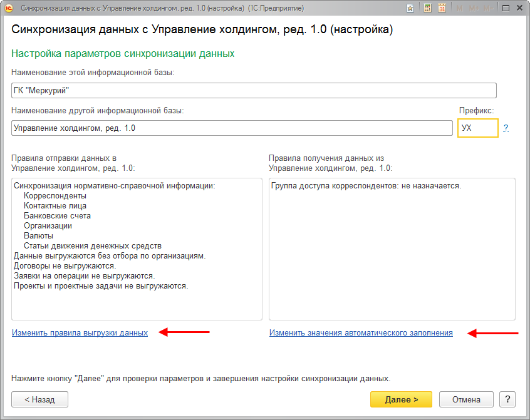Click 'Группа доступа корреспондентов: не назначается.' text
This screenshot has height=420, width=530.
[366, 186]
